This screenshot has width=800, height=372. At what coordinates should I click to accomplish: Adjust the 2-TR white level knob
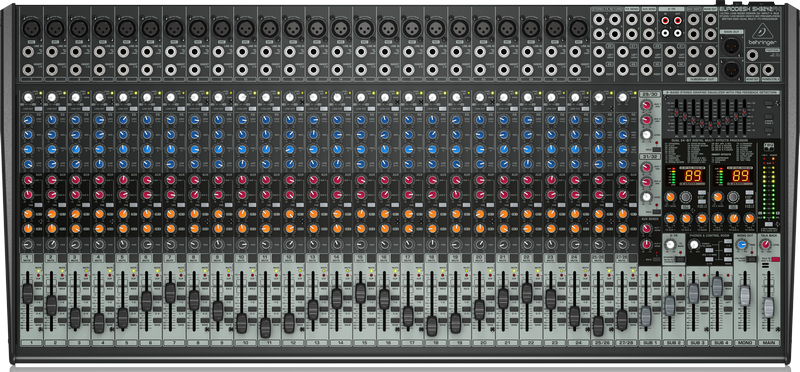coord(670,245)
